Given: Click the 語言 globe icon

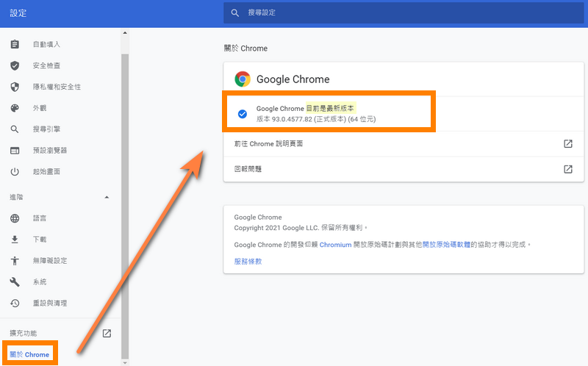Looking at the screenshot, I should 15,218.
